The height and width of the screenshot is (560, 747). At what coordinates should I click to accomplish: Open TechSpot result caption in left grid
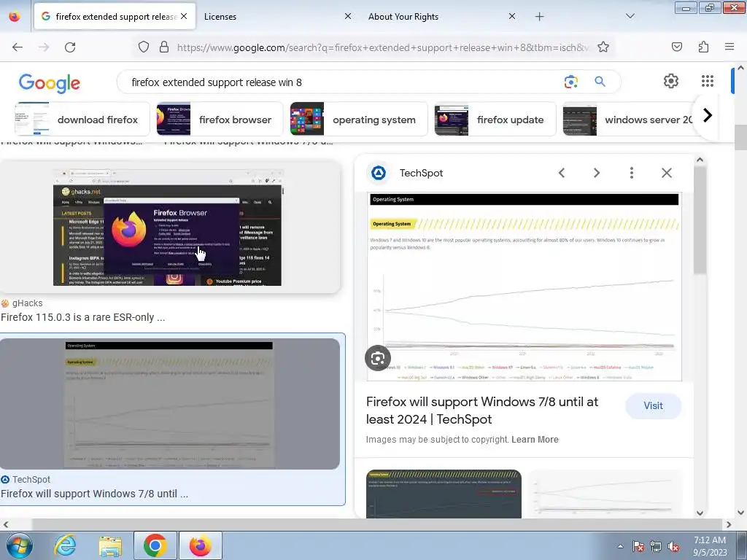click(94, 494)
